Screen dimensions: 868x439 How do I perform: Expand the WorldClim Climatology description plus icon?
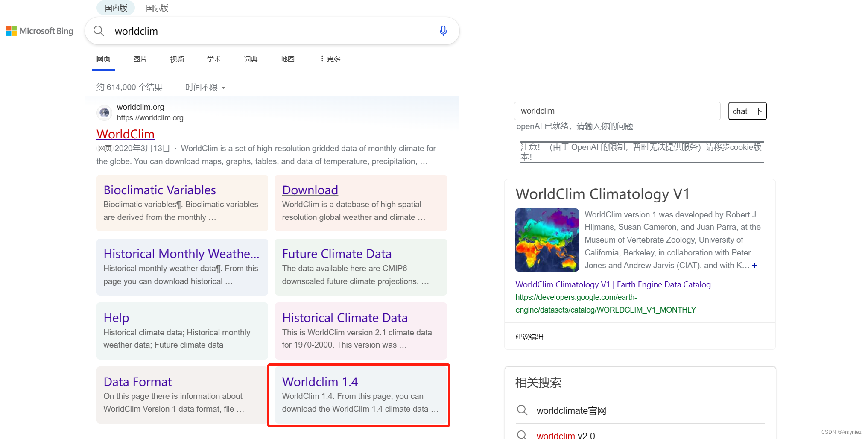(754, 266)
